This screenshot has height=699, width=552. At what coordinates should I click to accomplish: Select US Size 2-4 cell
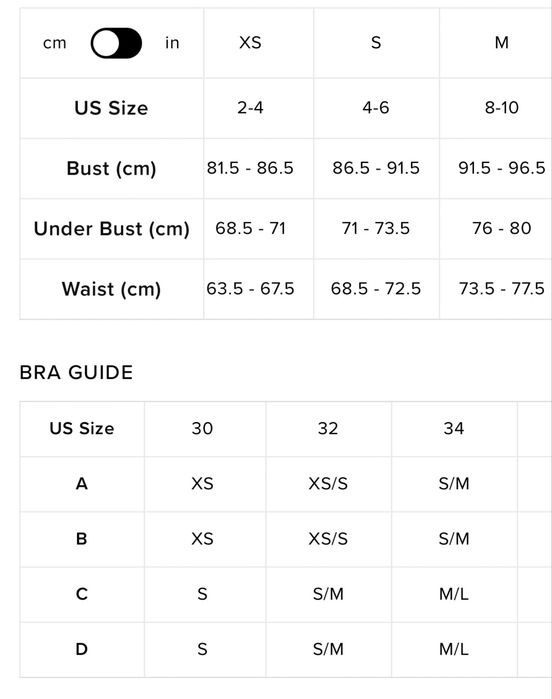pyautogui.click(x=250, y=107)
